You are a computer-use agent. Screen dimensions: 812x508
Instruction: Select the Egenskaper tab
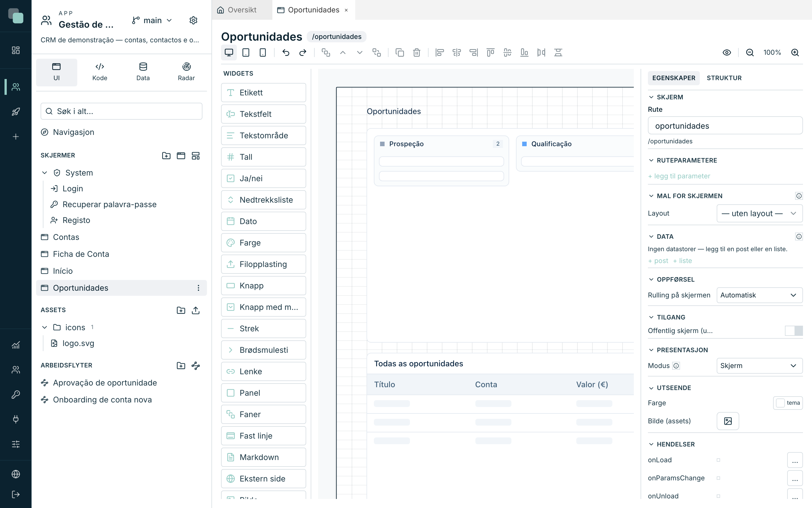pos(674,78)
